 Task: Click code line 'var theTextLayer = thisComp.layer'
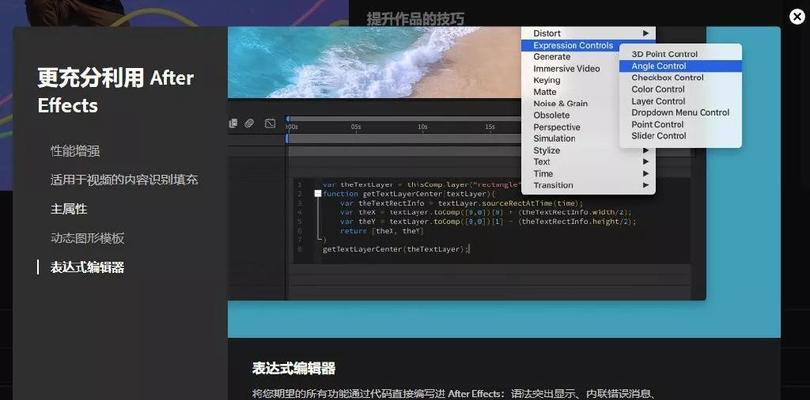[421, 184]
